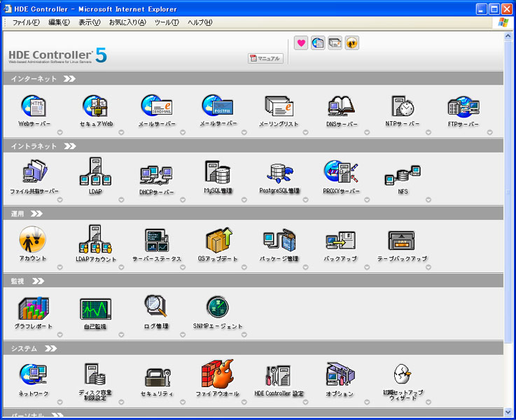Open the ファイル共有サーバー icon
Viewport: 516px width, 420px height.
pyautogui.click(x=34, y=171)
